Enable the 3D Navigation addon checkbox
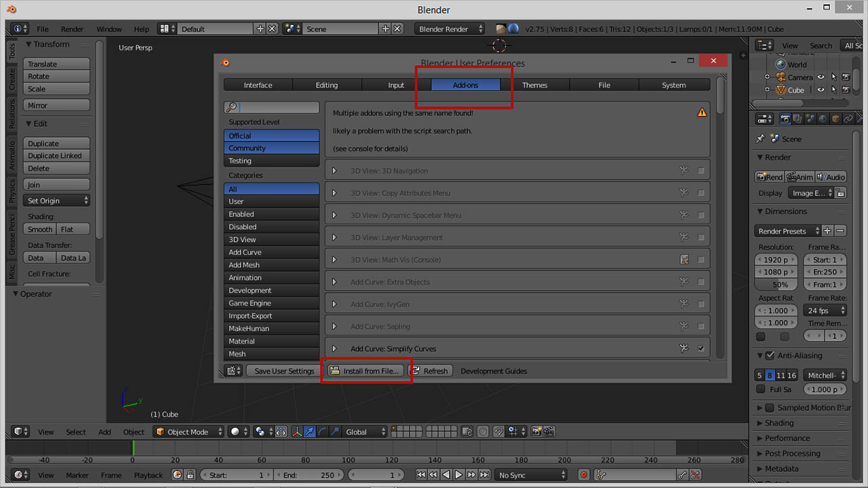 click(x=701, y=171)
